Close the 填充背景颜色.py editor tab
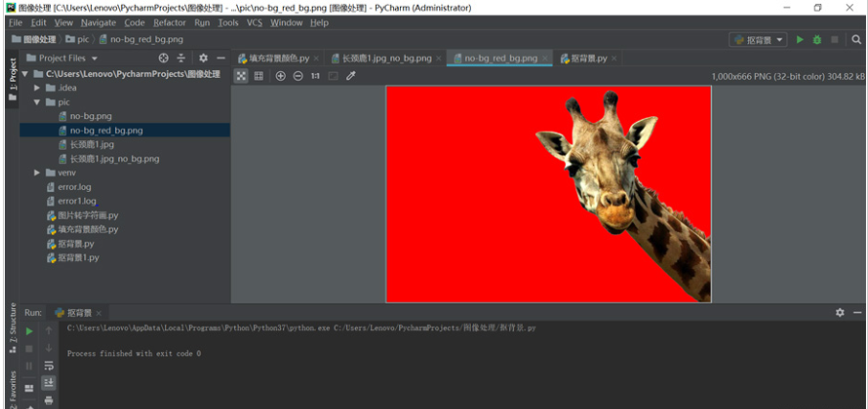The image size is (868, 409). point(317,59)
